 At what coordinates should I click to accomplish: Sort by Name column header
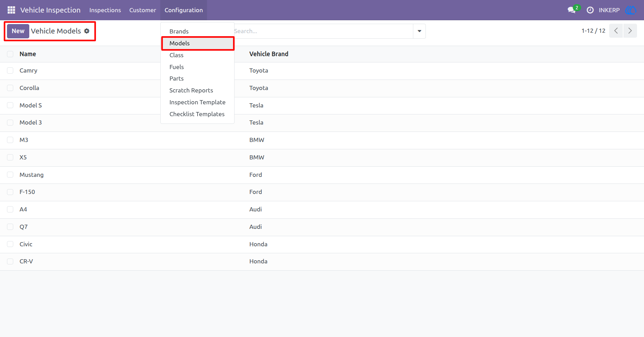(x=28, y=54)
